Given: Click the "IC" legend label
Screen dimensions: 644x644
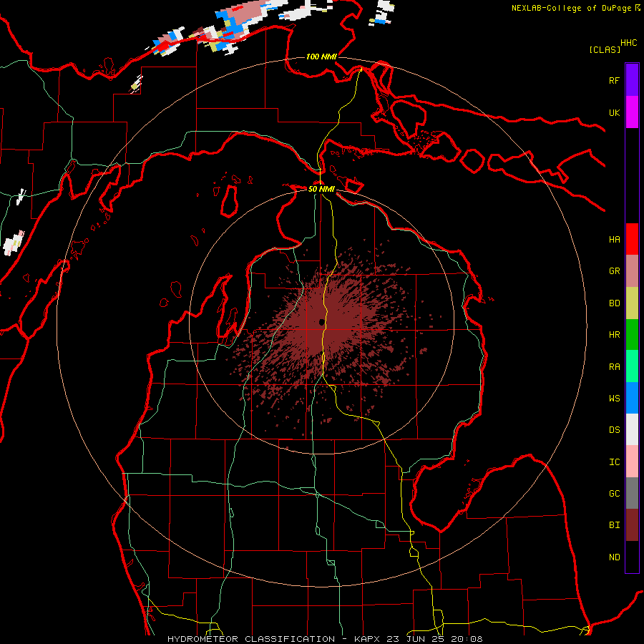Looking at the screenshot, I should point(614,462).
